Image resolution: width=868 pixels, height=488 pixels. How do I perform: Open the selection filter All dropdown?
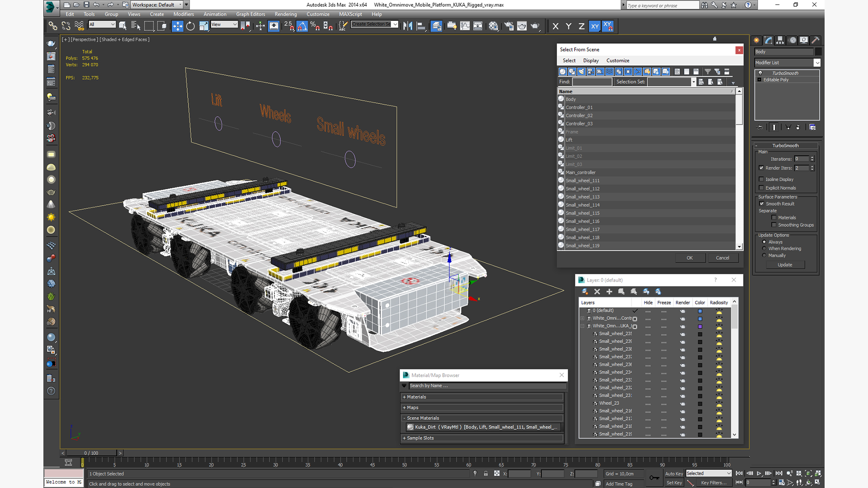[x=102, y=24]
